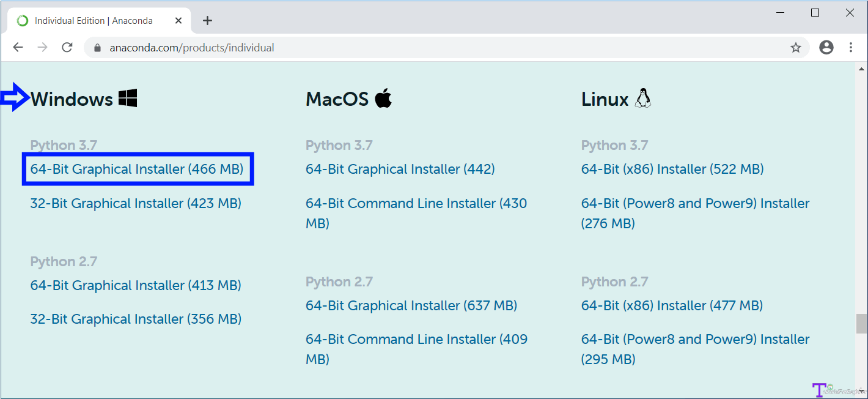
Task: Click the Windows logo icon
Action: tap(128, 98)
